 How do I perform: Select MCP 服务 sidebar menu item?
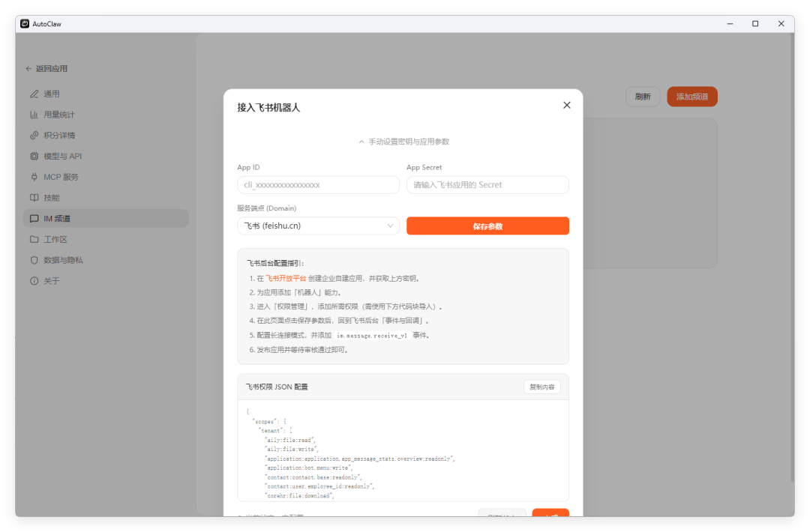tap(106, 177)
